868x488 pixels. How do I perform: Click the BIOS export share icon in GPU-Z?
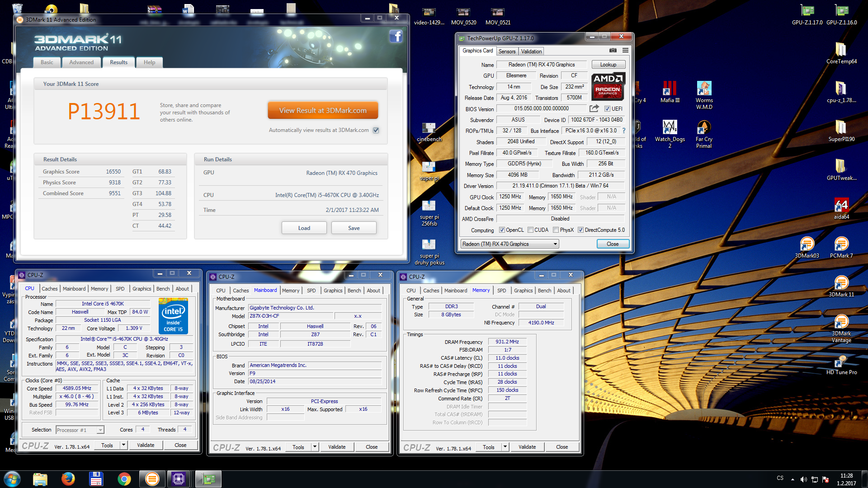click(594, 108)
